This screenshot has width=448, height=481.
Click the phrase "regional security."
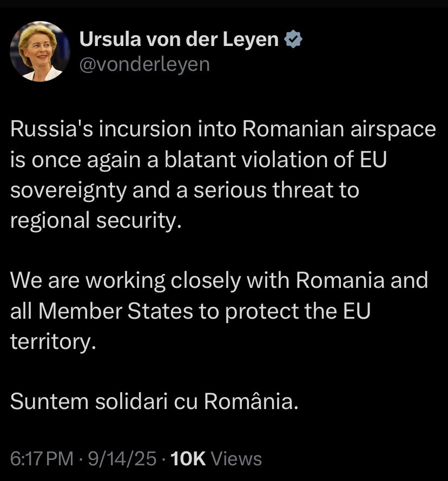[96, 220]
